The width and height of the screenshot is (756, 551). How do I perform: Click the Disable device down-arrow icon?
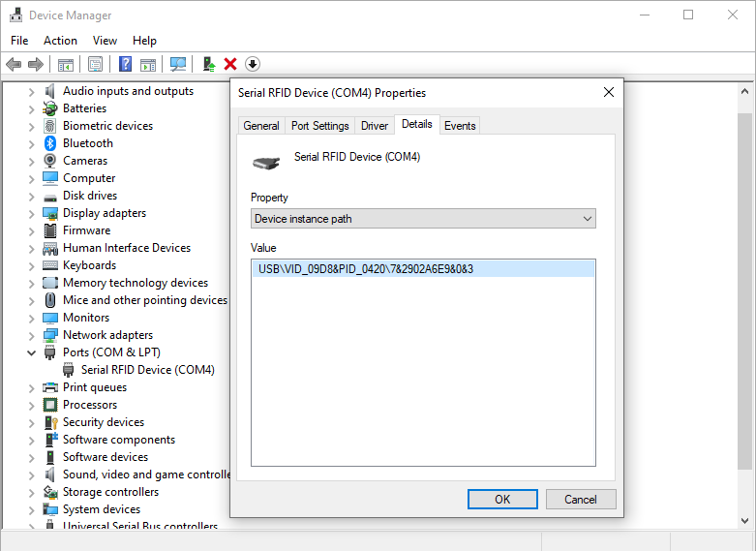tap(253, 65)
